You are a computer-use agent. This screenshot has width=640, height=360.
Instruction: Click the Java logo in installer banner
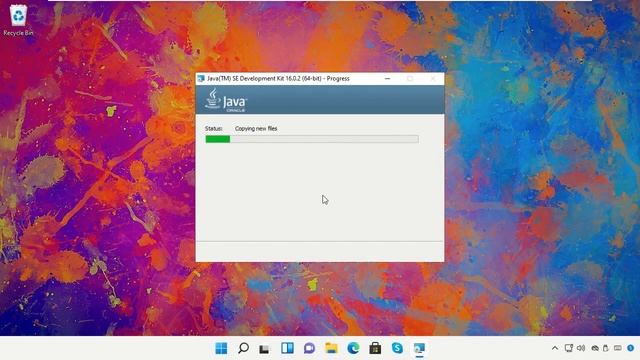tap(226, 100)
